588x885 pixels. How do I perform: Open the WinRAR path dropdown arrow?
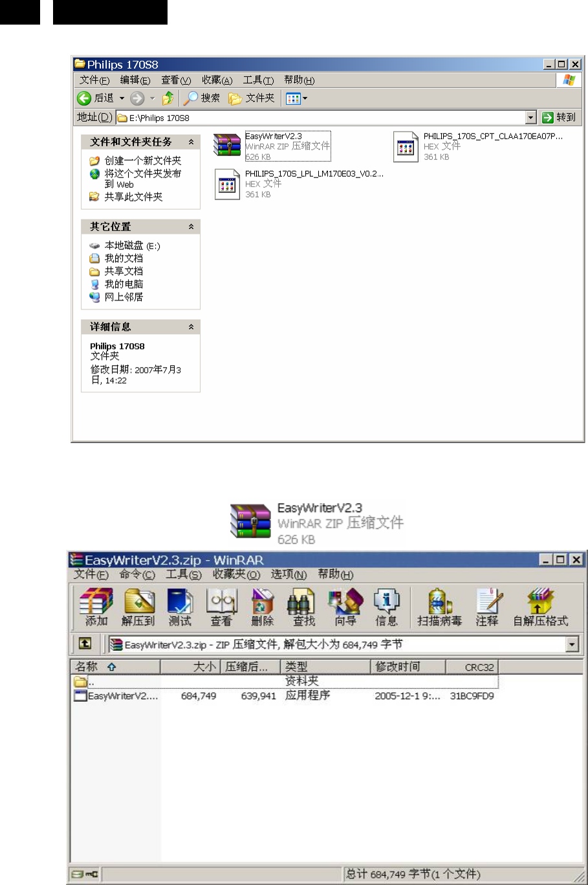572,644
